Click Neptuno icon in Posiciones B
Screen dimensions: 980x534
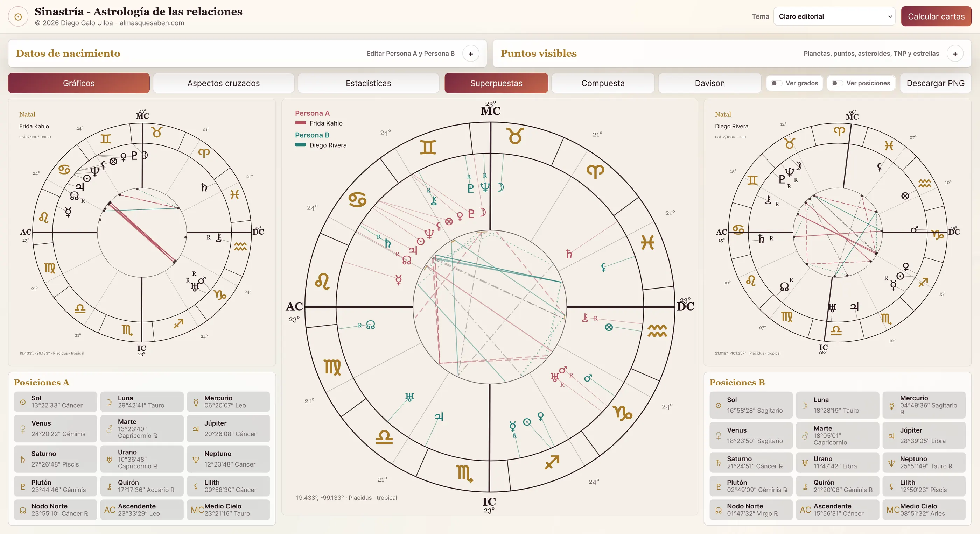click(x=891, y=463)
